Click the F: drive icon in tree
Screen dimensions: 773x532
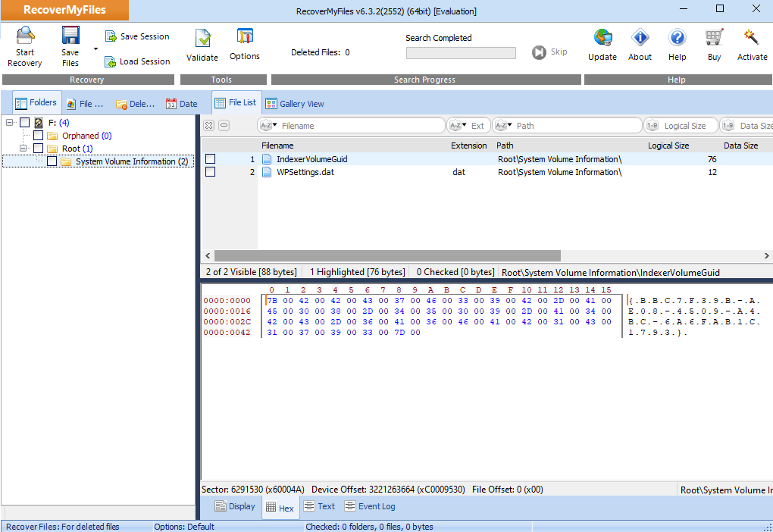click(x=39, y=123)
